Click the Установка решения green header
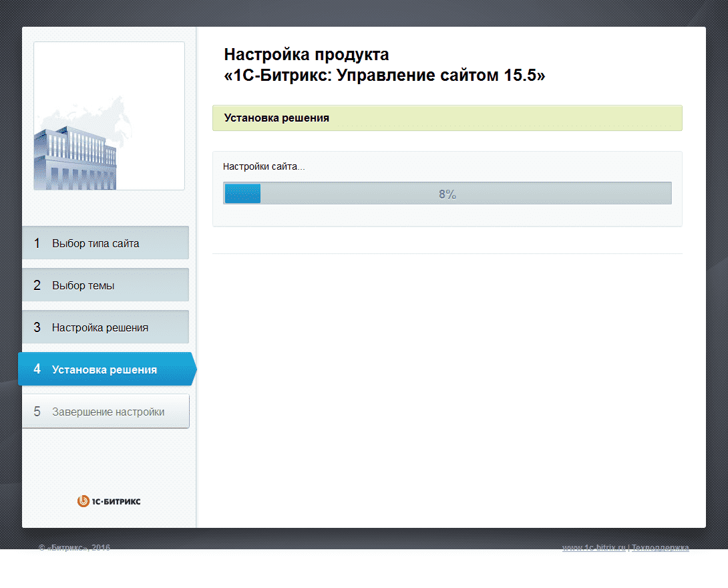The width and height of the screenshot is (728, 588). tap(447, 118)
